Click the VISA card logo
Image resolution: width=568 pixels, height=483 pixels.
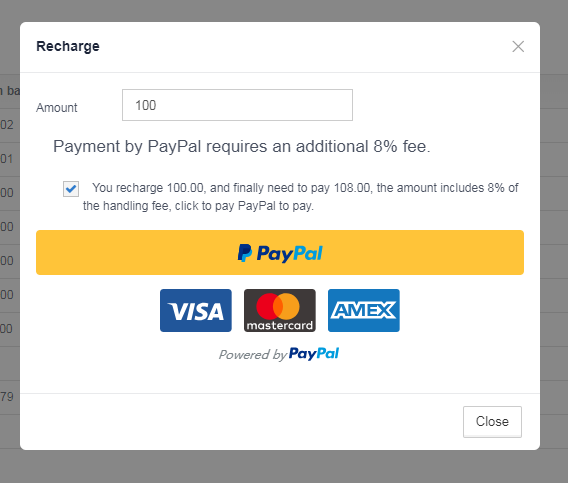click(x=196, y=311)
